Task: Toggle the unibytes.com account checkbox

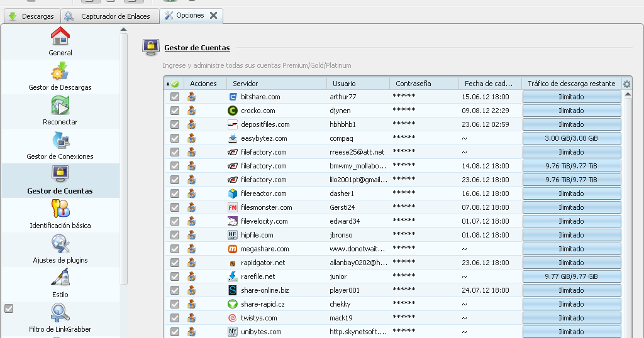Action: pos(175,332)
